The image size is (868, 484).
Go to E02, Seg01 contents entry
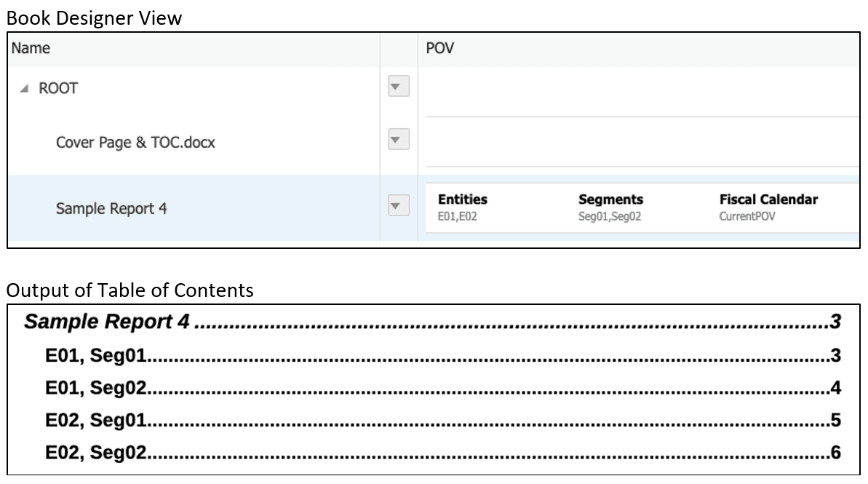[97, 420]
